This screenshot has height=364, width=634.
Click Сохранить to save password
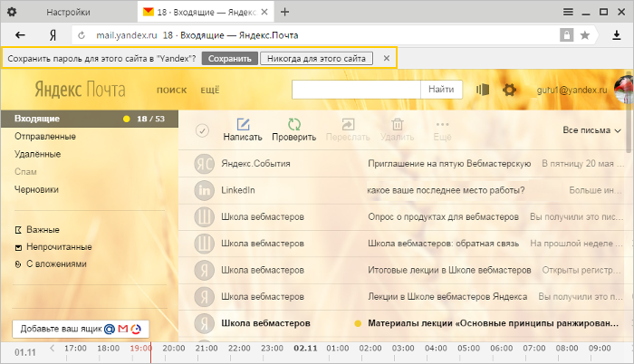[230, 59]
